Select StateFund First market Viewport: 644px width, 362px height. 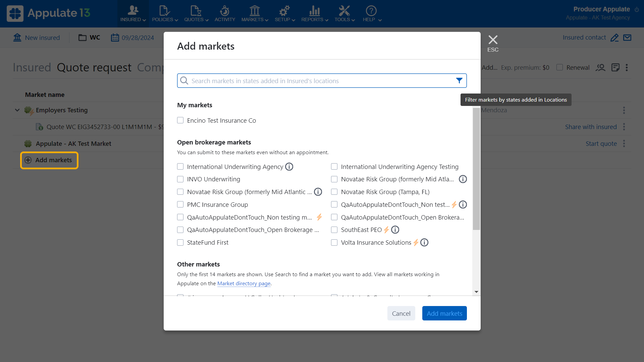(x=180, y=242)
